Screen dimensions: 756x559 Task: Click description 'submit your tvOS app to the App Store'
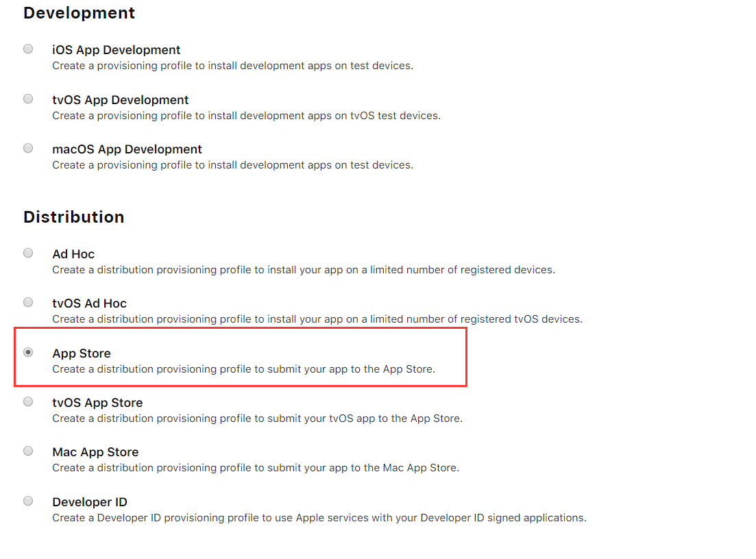[x=258, y=419]
